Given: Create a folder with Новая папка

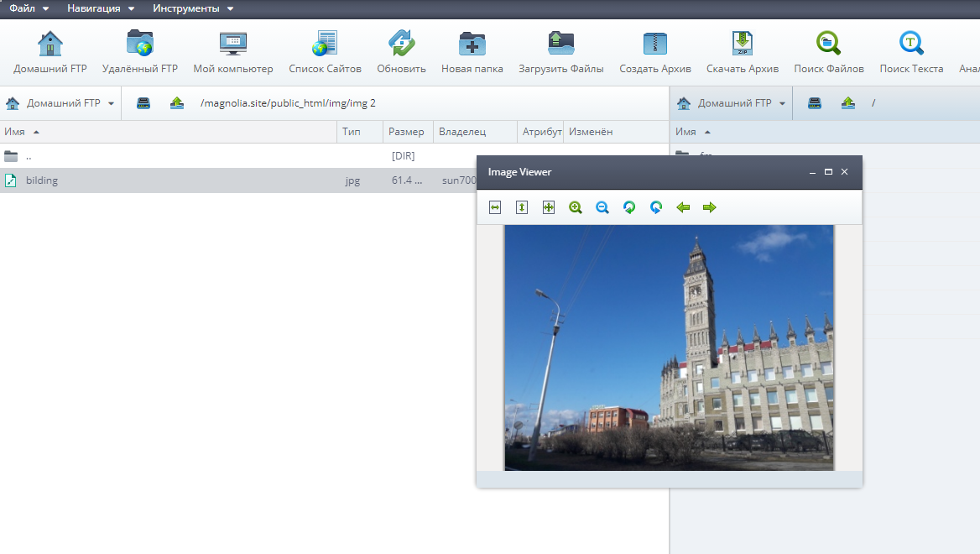Looking at the screenshot, I should coord(472,53).
